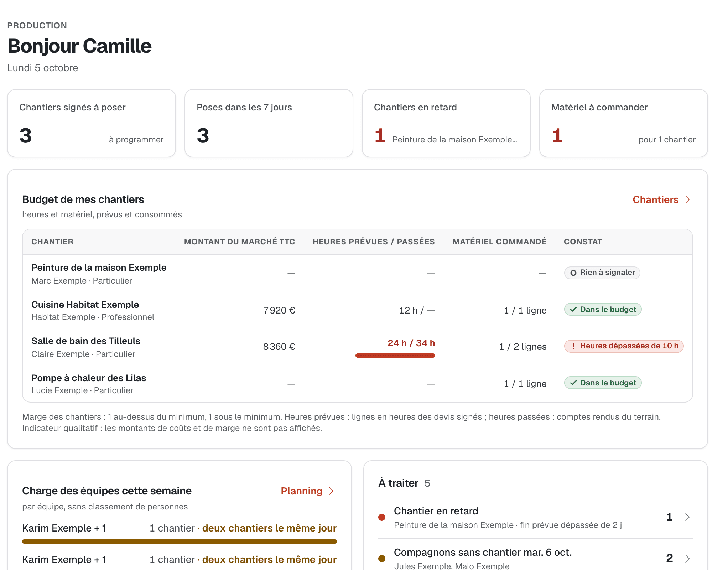728x570 pixels.
Task: Click the brown dot beside Compagnons sans chantier
Action: pos(382,559)
